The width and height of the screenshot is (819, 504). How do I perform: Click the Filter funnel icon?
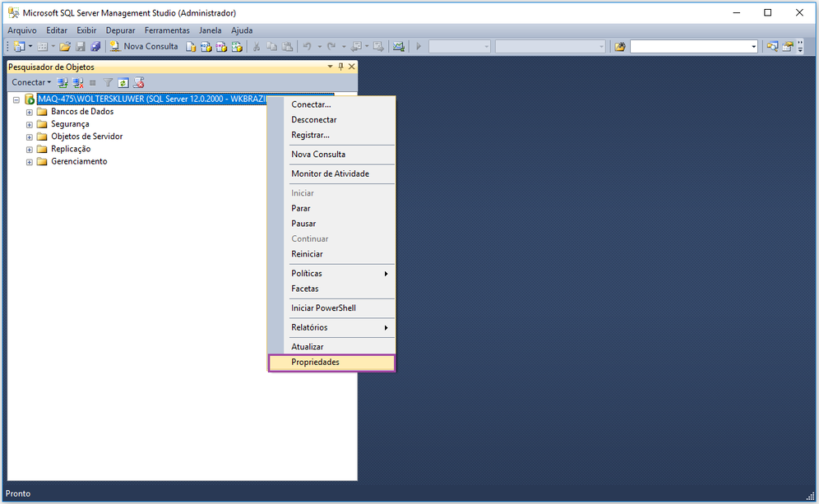coord(108,82)
